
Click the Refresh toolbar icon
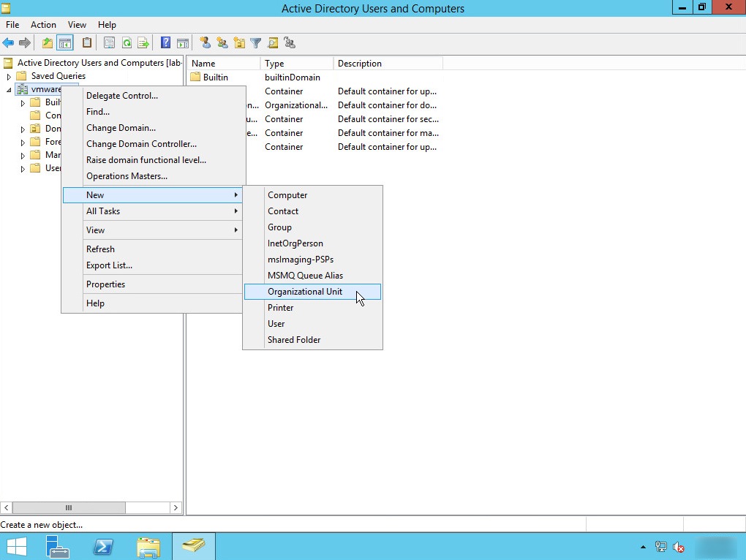point(126,42)
